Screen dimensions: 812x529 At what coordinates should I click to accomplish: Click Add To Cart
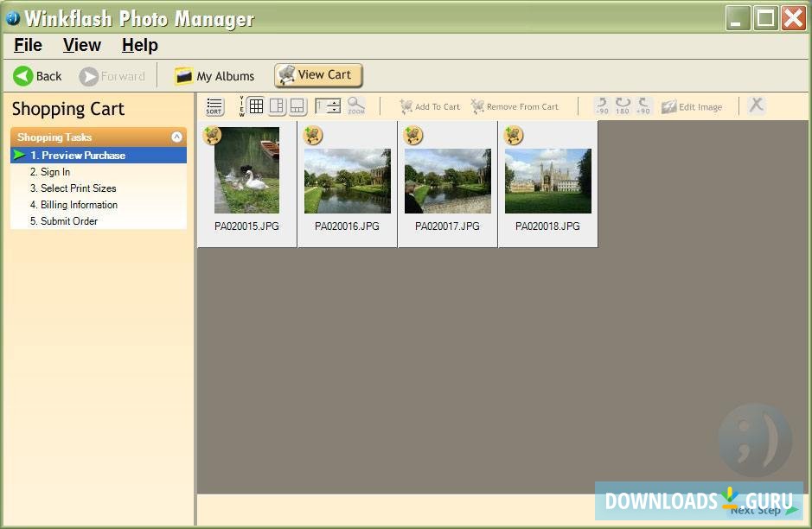[430, 106]
